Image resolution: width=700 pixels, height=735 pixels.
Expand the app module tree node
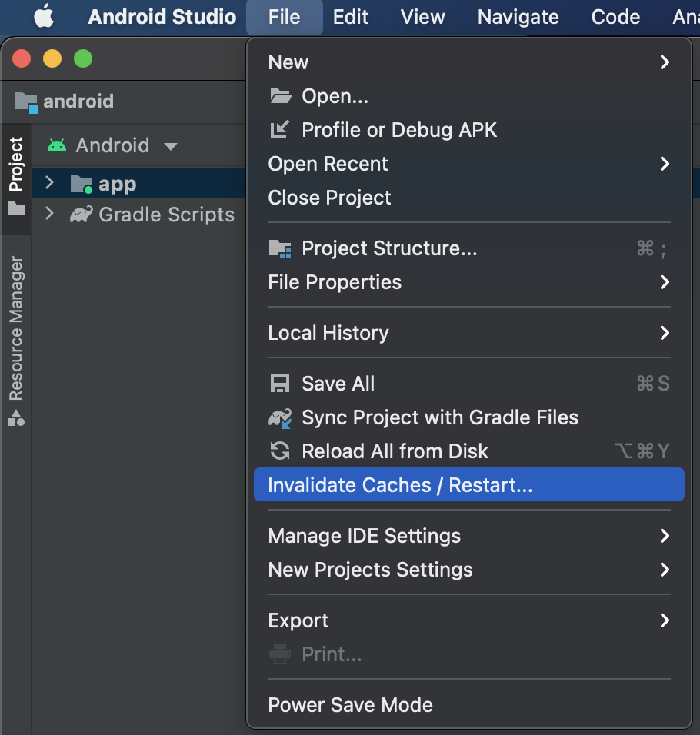point(48,183)
